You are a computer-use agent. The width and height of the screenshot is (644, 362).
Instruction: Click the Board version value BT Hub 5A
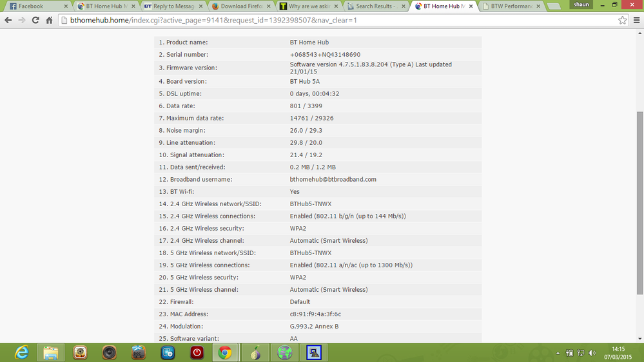point(305,81)
